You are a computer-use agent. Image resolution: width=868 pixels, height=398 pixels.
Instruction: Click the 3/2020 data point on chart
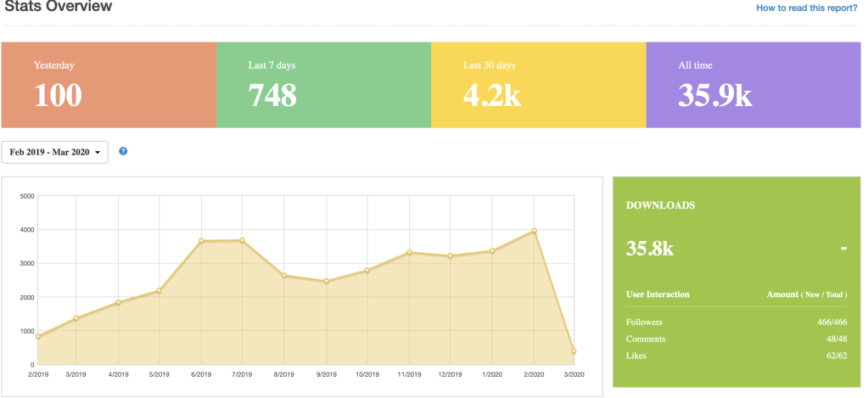(574, 351)
